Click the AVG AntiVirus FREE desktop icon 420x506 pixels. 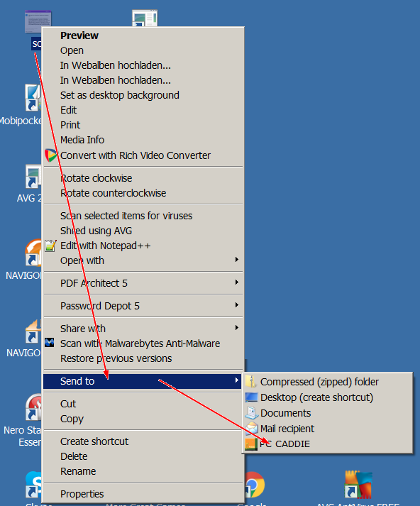[358, 485]
